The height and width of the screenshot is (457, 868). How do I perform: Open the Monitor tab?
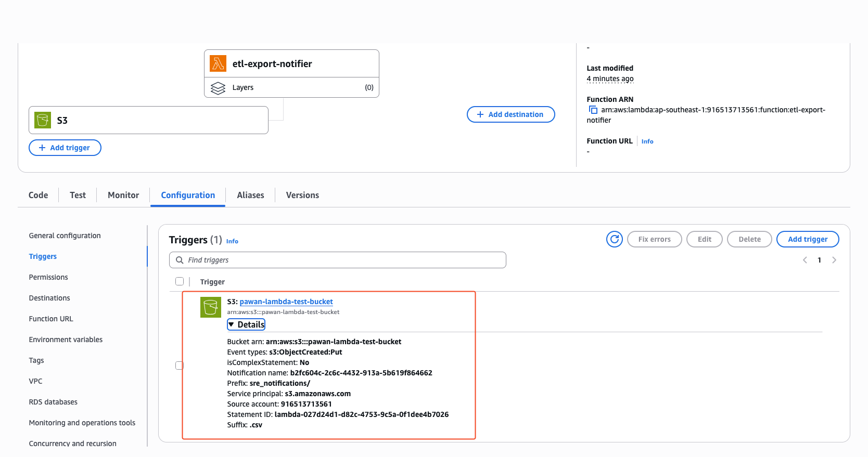[x=123, y=195]
